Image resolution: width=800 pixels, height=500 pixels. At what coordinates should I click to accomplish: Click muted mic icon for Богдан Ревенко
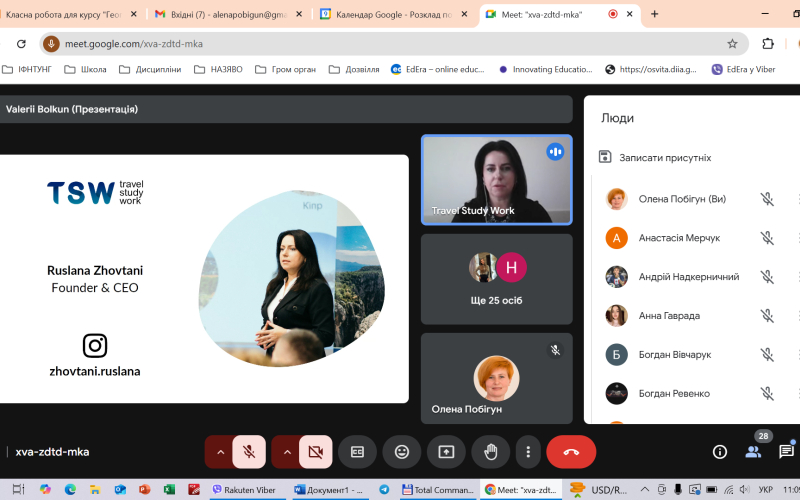tap(767, 393)
